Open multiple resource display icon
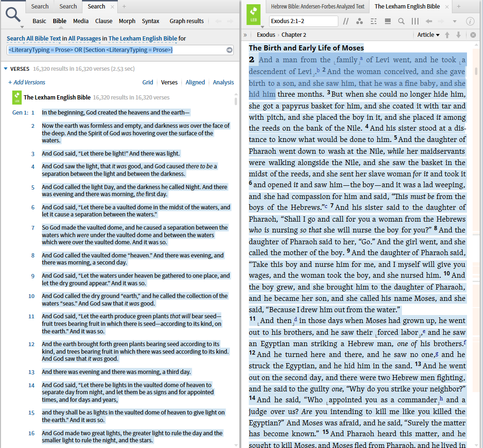Viewport: 483px width, 448px height. point(388,21)
